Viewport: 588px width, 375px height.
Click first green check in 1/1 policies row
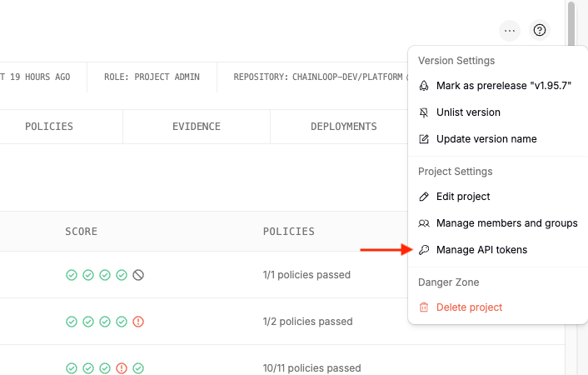(x=72, y=275)
